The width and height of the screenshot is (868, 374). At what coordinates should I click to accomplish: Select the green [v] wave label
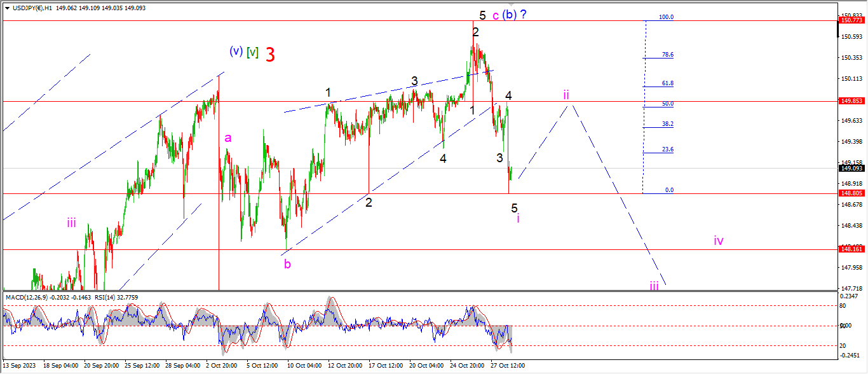[x=252, y=52]
